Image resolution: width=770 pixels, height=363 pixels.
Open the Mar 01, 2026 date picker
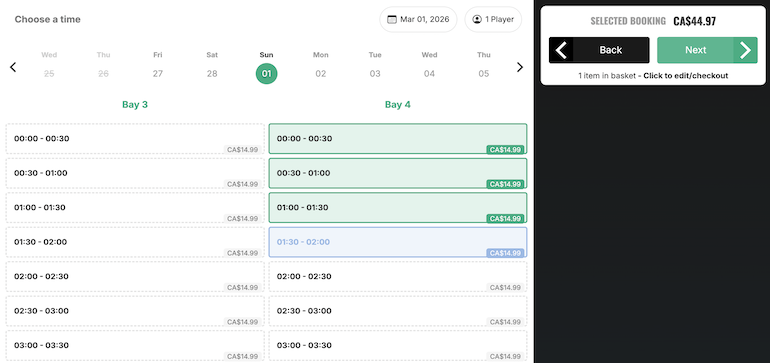point(418,19)
